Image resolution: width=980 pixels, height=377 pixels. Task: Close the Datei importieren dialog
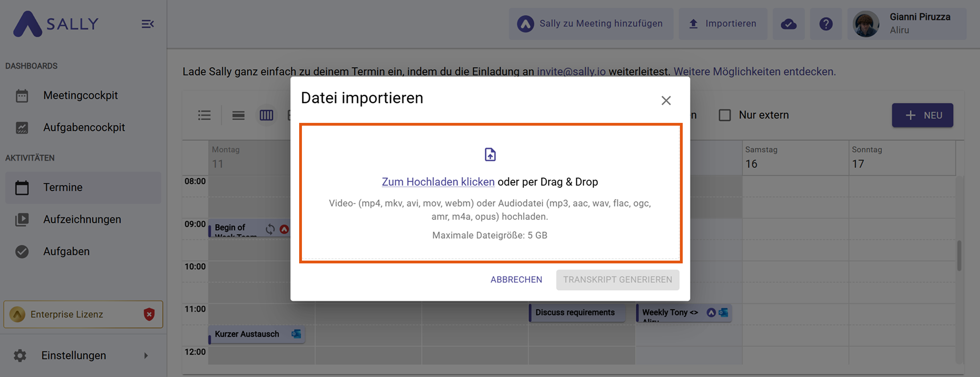click(666, 100)
